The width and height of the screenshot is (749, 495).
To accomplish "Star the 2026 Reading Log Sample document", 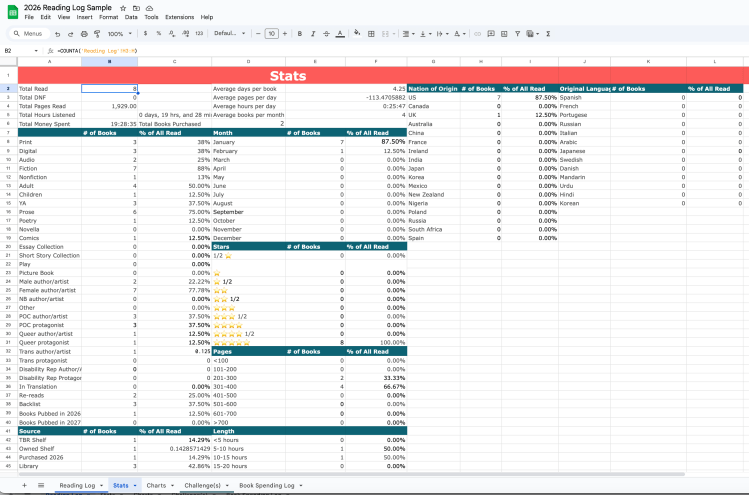I will pos(121,7).
